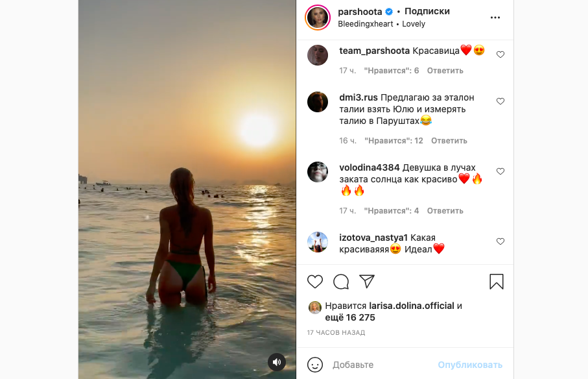Reply to dmi3.rus's comment
588x379 pixels.
(x=449, y=141)
